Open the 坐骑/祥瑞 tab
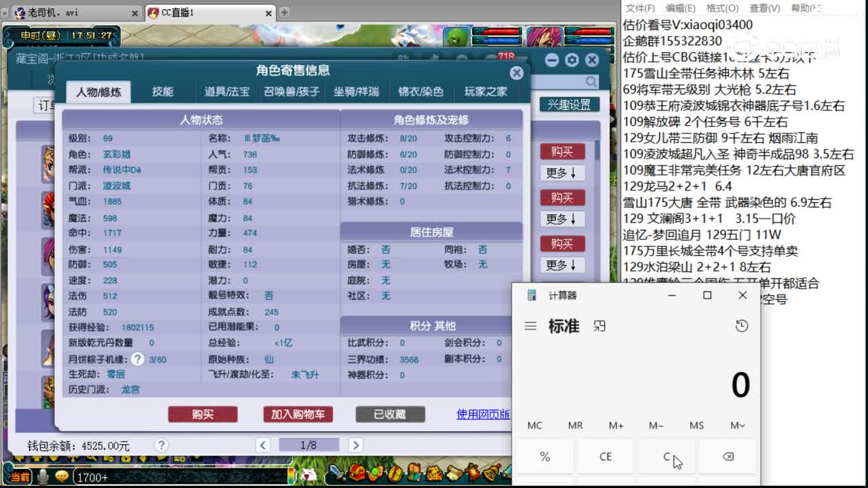The height and width of the screenshot is (488, 868). coord(356,91)
